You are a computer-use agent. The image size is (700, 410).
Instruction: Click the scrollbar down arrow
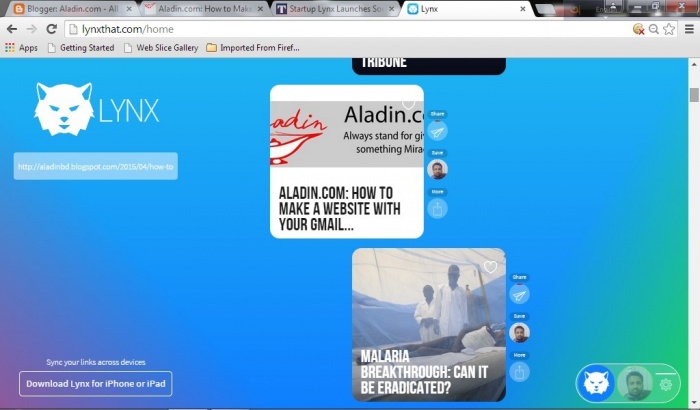point(694,402)
